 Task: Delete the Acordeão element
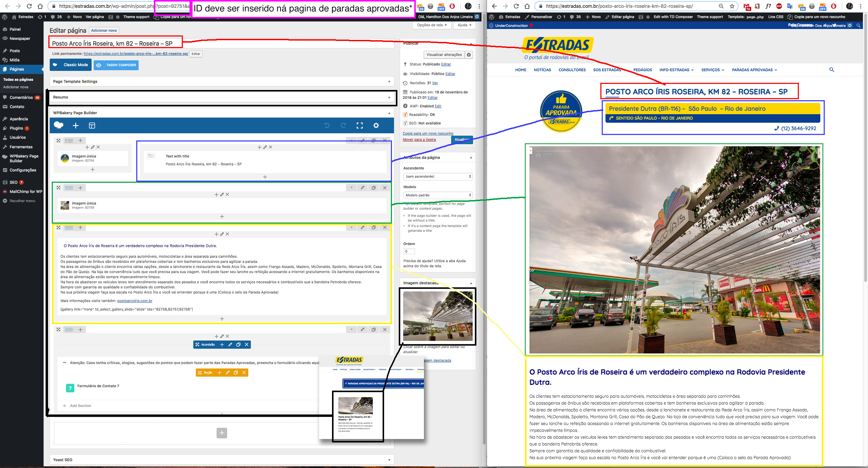(x=247, y=345)
